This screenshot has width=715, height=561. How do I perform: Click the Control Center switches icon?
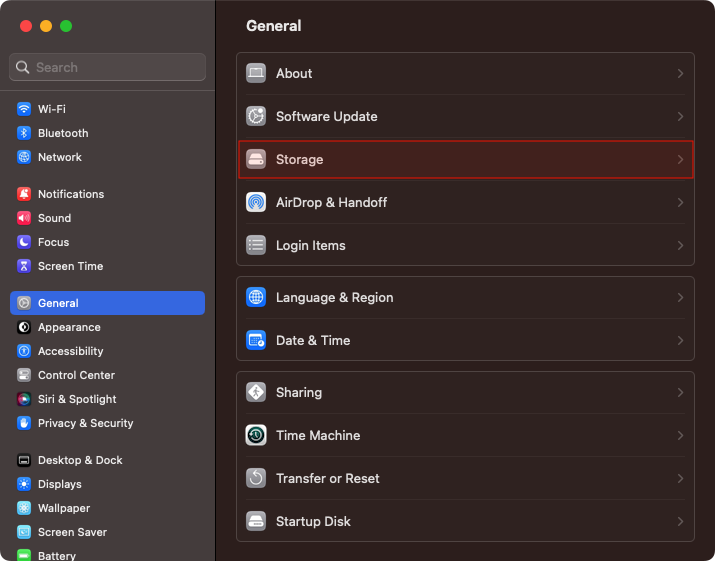[24, 375]
